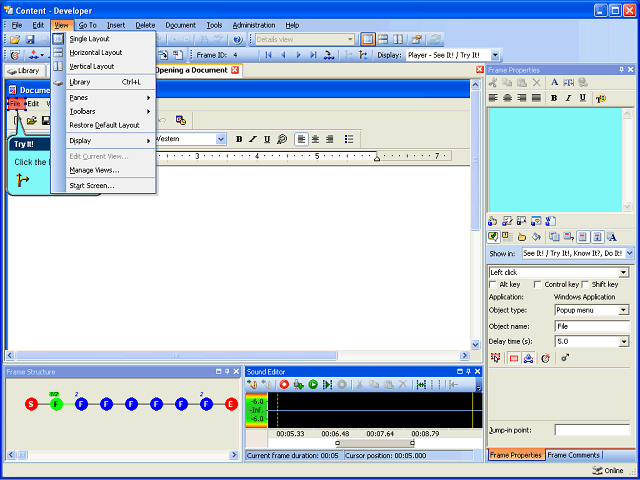Screen dimensions: 640x480
Task: Click the Online status indicator
Action: [x=608, y=470]
